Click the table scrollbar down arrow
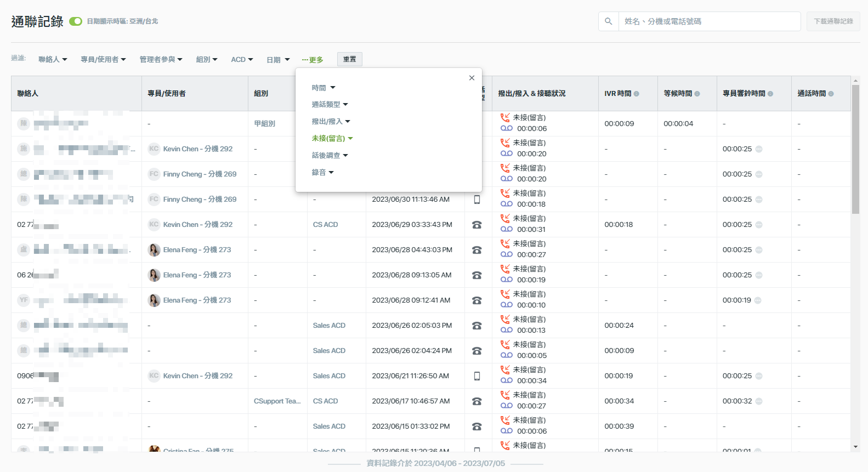Screen dimensions: 868x472 855,447
